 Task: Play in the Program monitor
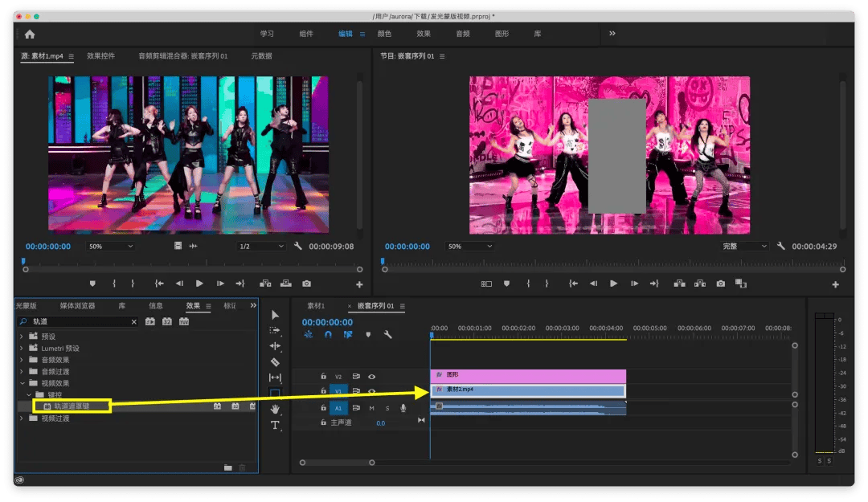click(x=613, y=284)
